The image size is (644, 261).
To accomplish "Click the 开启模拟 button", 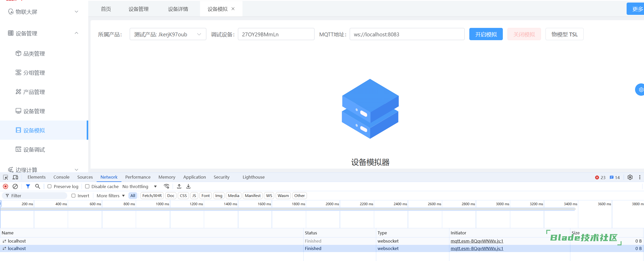I will pyautogui.click(x=486, y=34).
